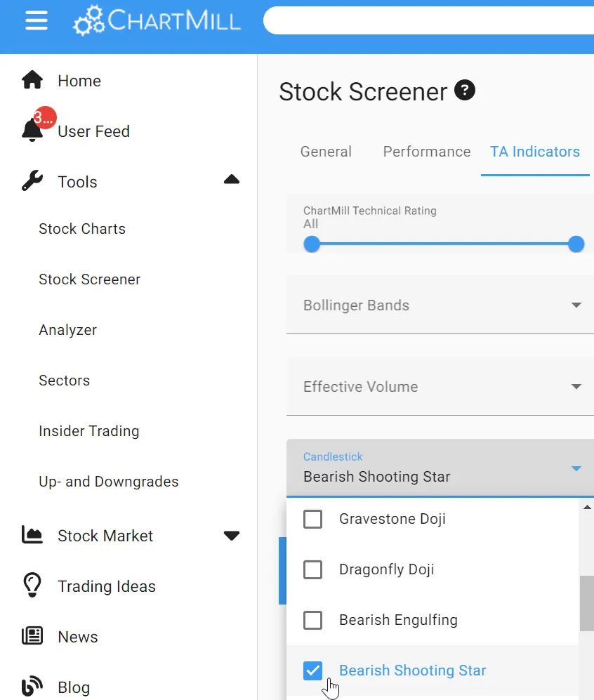Enable the Dragonfly Doji checkbox
The height and width of the screenshot is (700, 594).
(x=312, y=569)
